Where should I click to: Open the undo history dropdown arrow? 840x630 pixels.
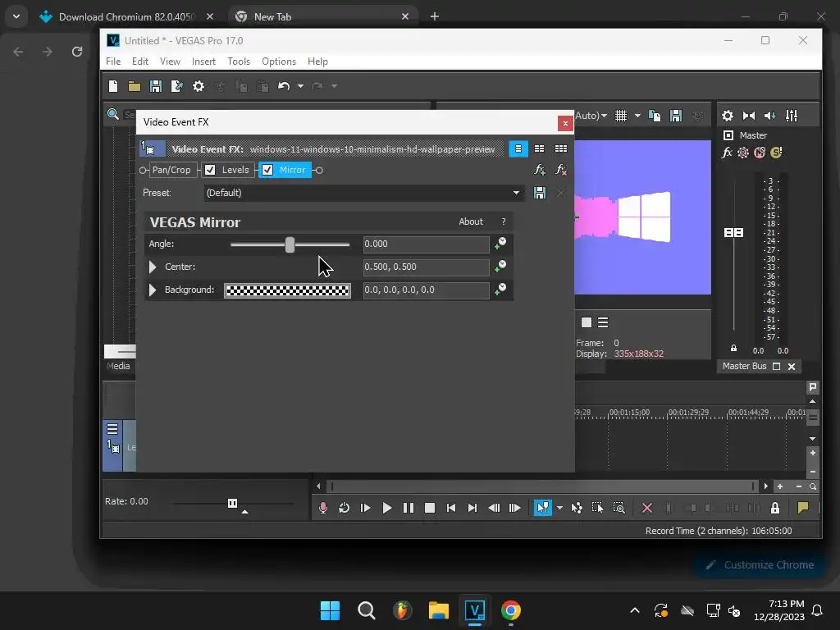pos(300,86)
